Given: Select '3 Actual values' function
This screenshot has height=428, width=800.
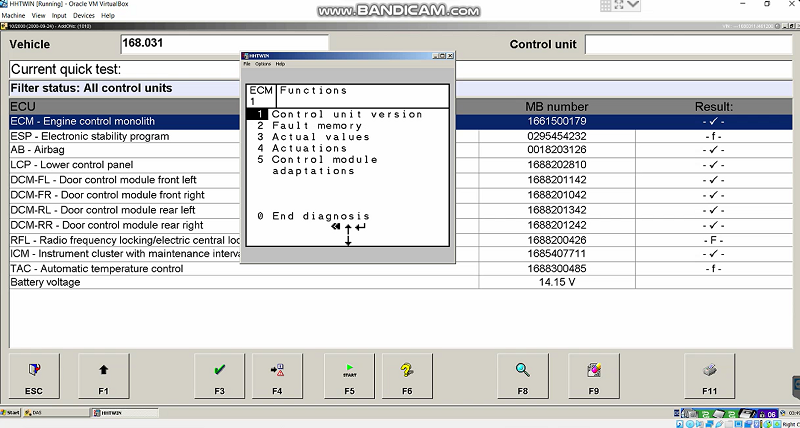Looking at the screenshot, I should point(313,137).
